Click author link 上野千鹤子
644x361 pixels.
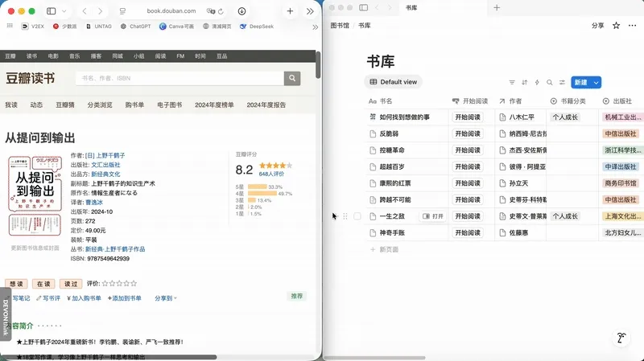(x=110, y=155)
